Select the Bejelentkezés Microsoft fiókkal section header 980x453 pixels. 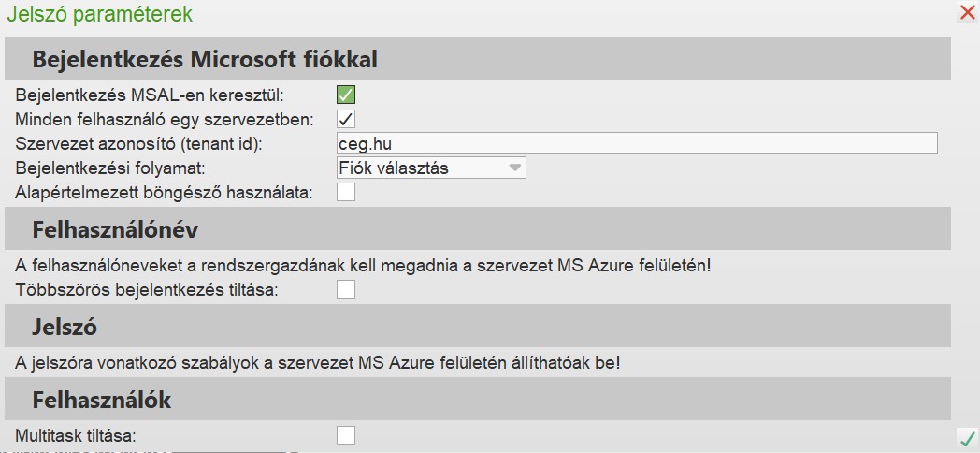click(x=205, y=60)
